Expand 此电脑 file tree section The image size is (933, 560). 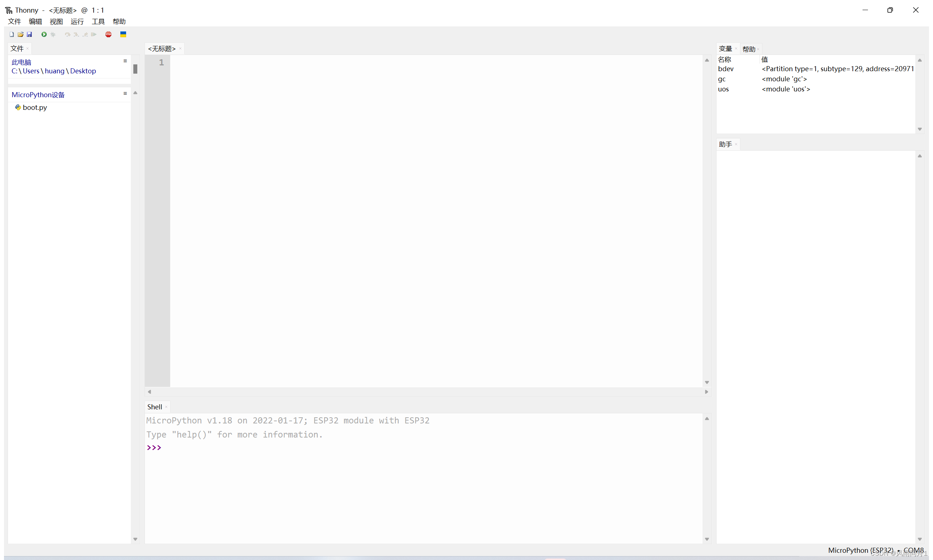coord(125,61)
